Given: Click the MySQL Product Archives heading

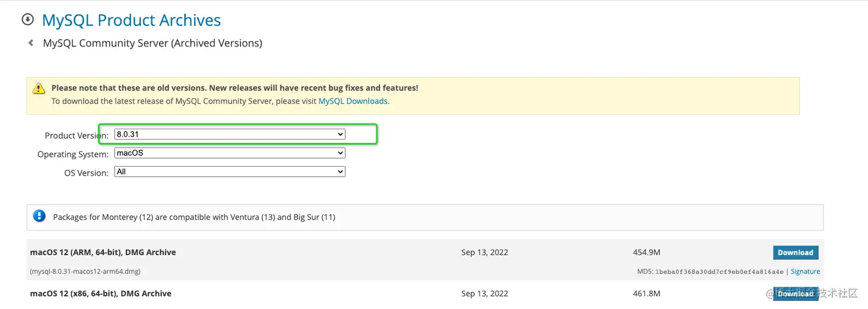Looking at the screenshot, I should (131, 20).
